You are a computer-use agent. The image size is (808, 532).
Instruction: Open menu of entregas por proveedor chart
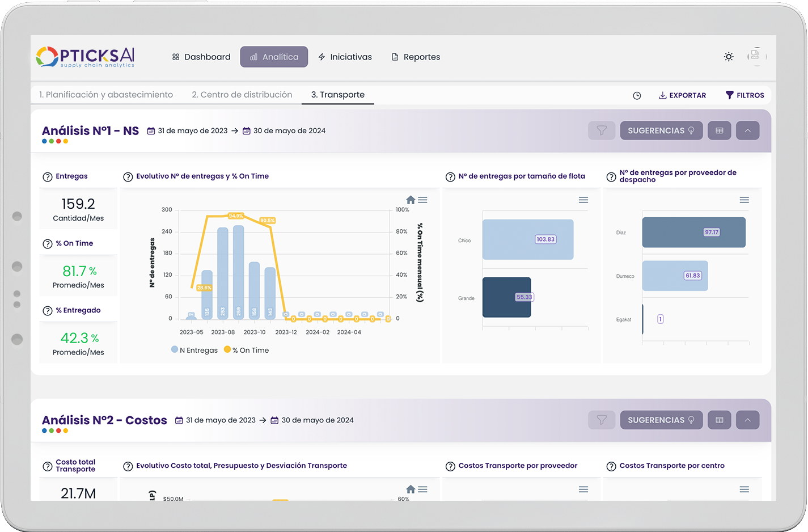tap(744, 200)
